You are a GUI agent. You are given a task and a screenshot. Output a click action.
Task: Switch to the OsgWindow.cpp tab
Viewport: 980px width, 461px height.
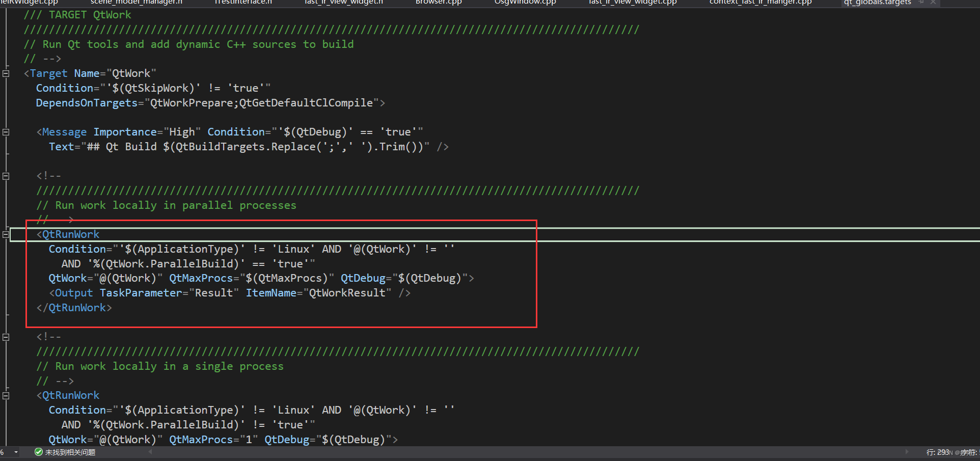click(525, 3)
